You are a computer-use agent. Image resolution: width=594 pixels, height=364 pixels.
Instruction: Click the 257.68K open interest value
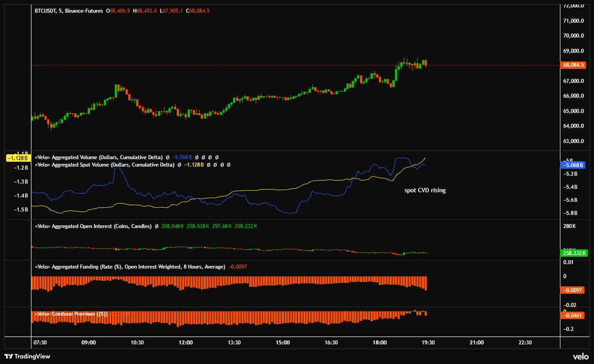pos(222,226)
